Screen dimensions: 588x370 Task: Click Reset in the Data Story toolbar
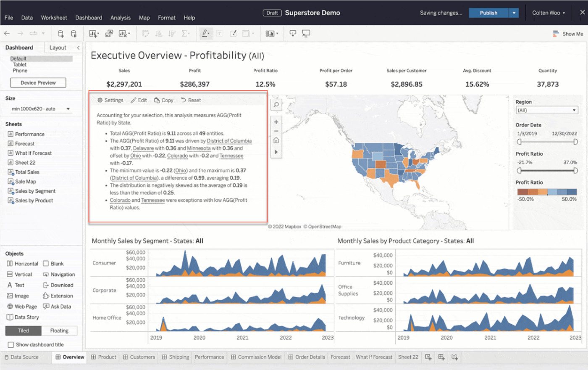191,100
